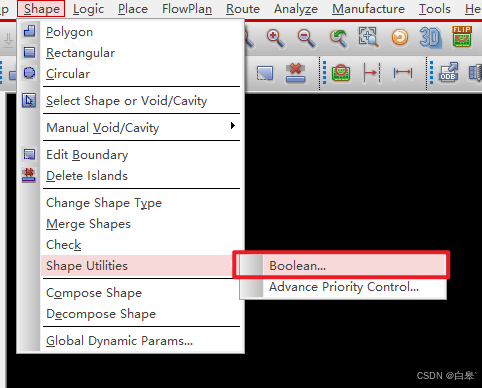Click the Flip Design icon
This screenshot has width=482, height=388.
click(462, 37)
